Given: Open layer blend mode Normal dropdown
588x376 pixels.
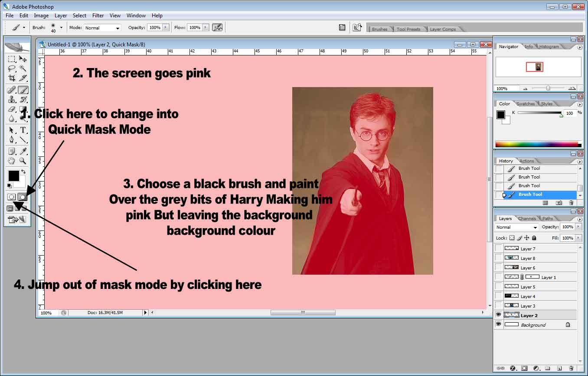Looking at the screenshot, I should [x=516, y=227].
